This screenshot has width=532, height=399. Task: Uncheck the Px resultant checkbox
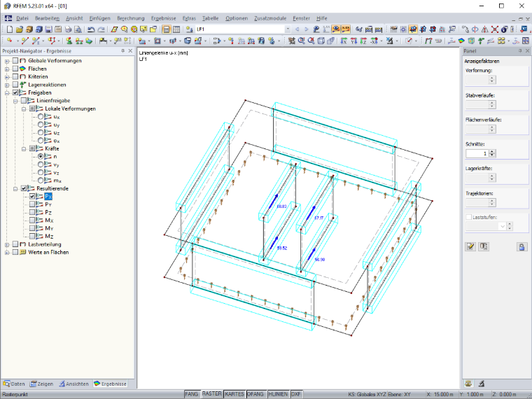32,196
